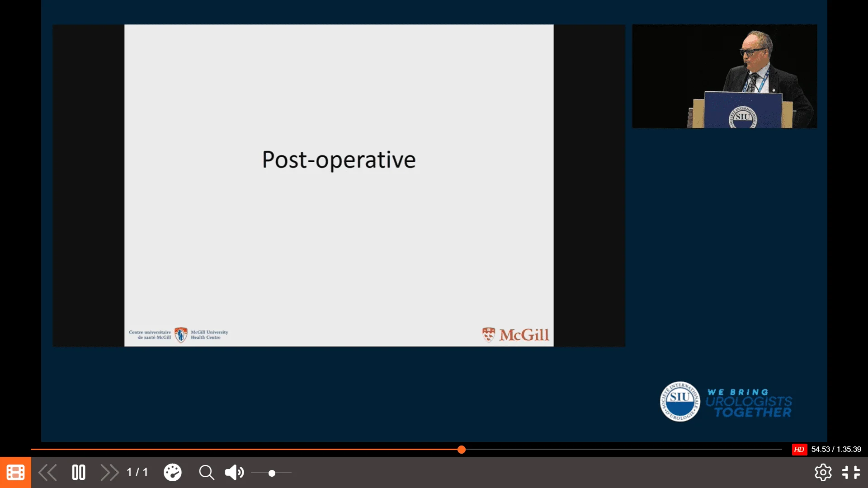Exit fullscreen with the collapse icon
The image size is (868, 488).
851,473
